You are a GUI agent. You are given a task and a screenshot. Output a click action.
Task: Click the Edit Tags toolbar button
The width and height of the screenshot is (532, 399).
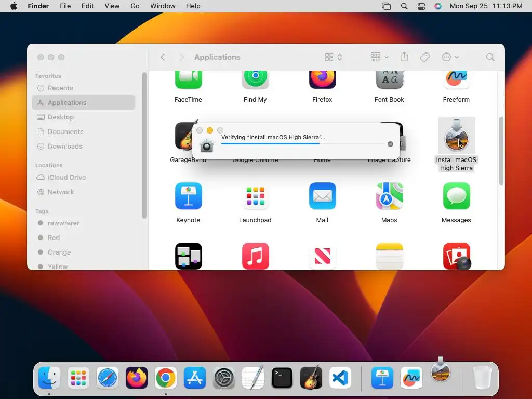pyautogui.click(x=424, y=57)
